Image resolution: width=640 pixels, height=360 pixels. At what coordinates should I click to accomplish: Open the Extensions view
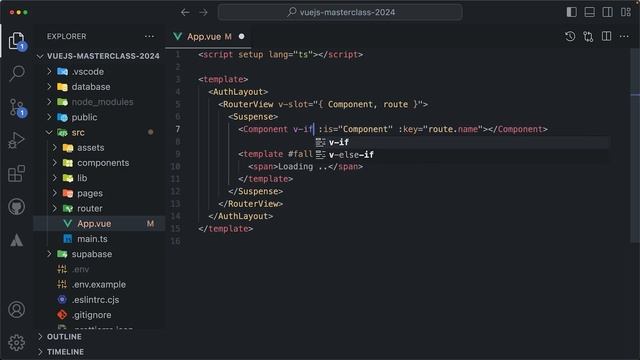(x=17, y=173)
